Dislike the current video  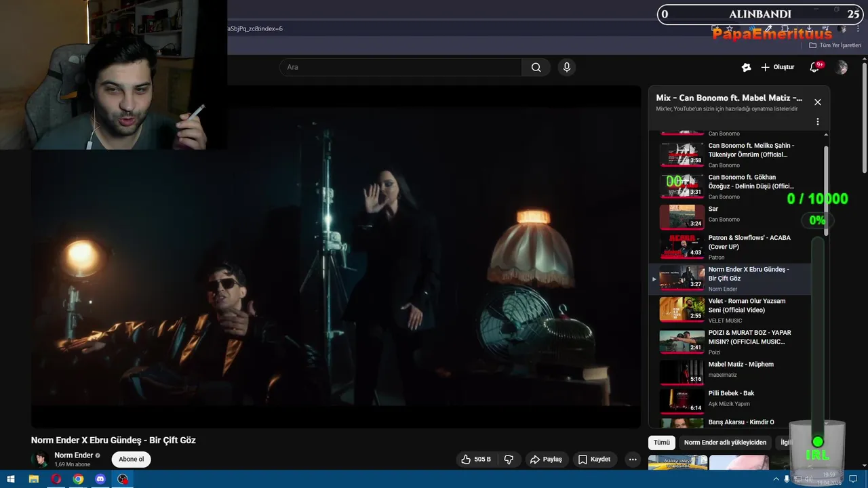click(x=509, y=460)
